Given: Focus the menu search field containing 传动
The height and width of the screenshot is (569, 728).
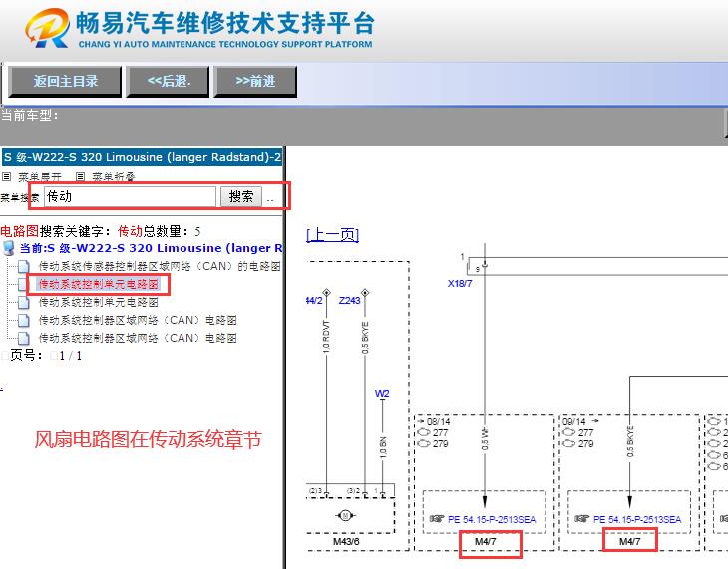Looking at the screenshot, I should pos(130,196).
